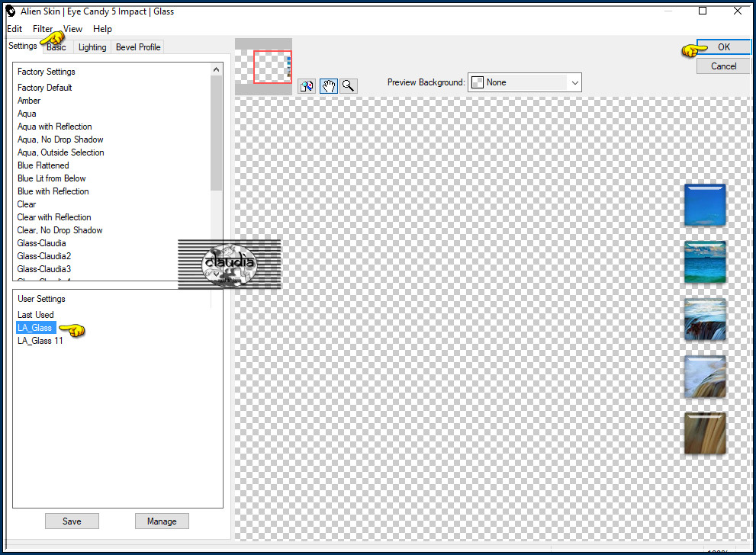Choose the Blue with Reflection preset
This screenshot has width=756, height=555.
click(x=53, y=192)
